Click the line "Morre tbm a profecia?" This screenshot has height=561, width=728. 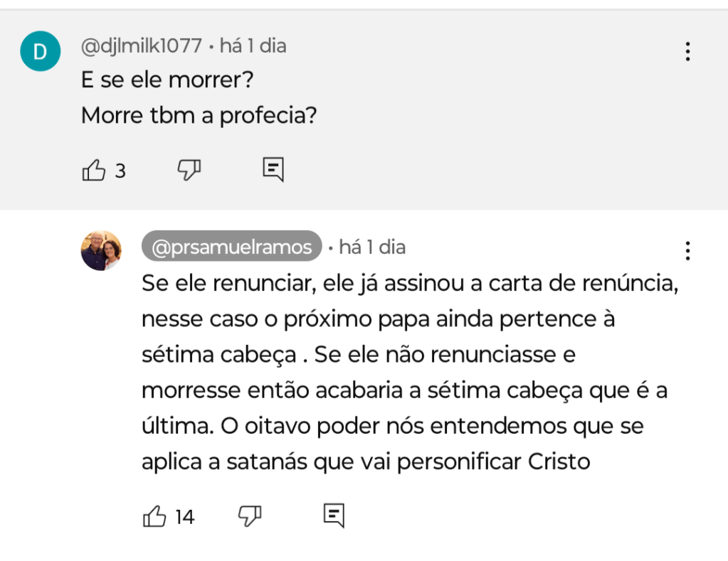coord(199,115)
